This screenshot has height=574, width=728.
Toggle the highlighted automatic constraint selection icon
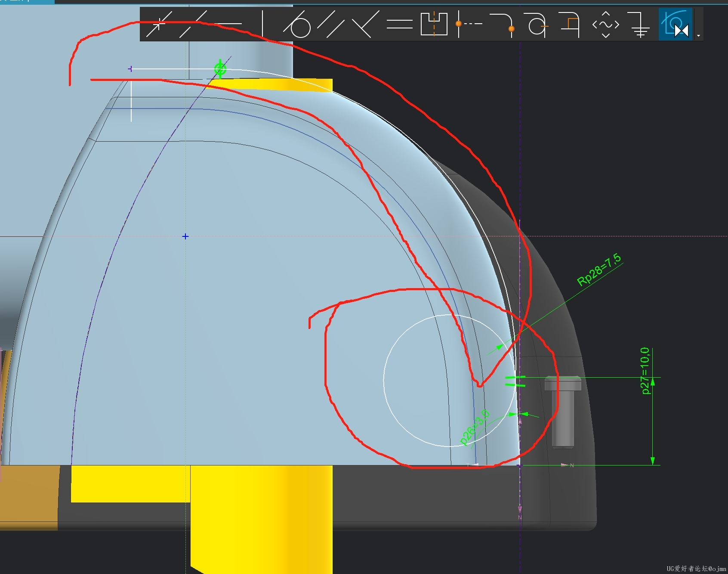pos(676,24)
